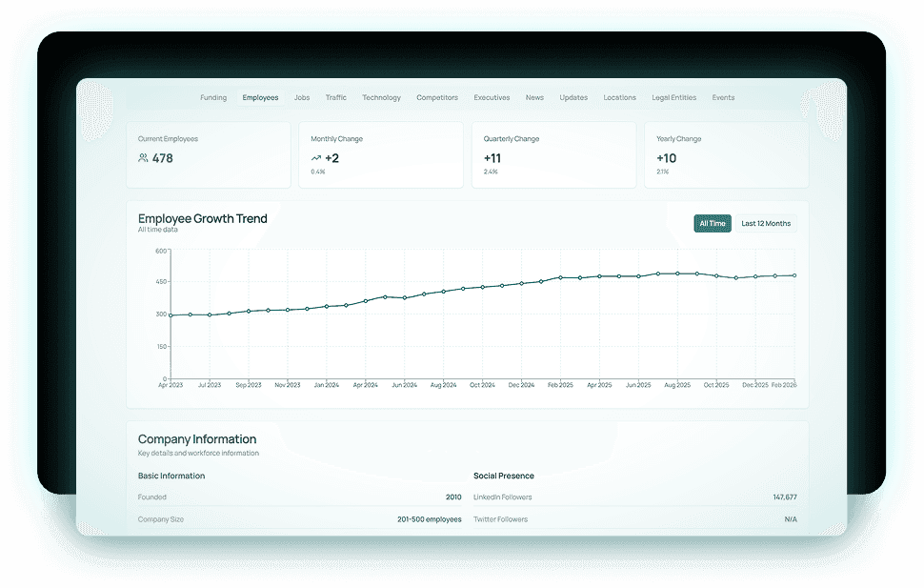Click the Yearly Change +10 card

(x=726, y=154)
